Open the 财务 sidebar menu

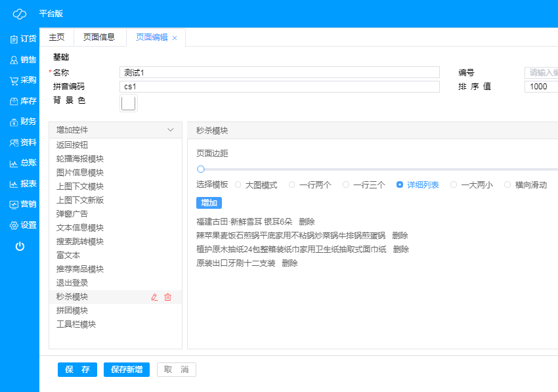click(x=23, y=121)
